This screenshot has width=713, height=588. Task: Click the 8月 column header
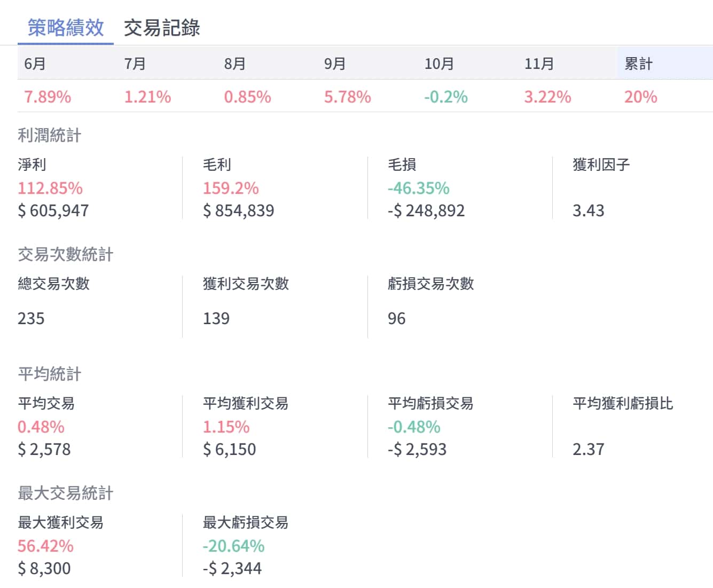tap(235, 64)
